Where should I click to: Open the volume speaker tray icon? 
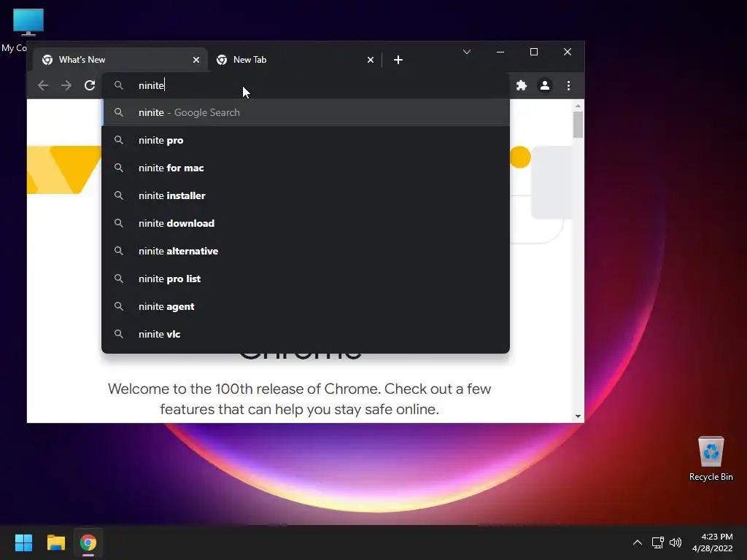coord(676,542)
